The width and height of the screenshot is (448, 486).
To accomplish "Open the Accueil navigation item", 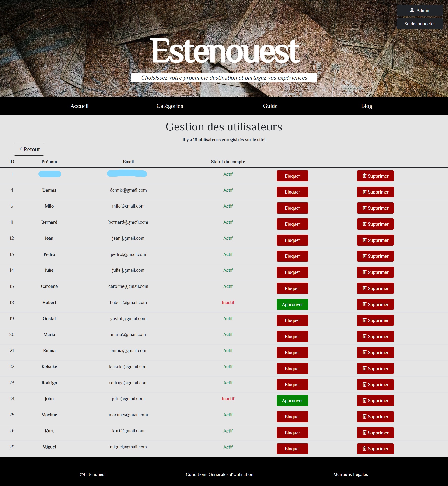I will 80,106.
